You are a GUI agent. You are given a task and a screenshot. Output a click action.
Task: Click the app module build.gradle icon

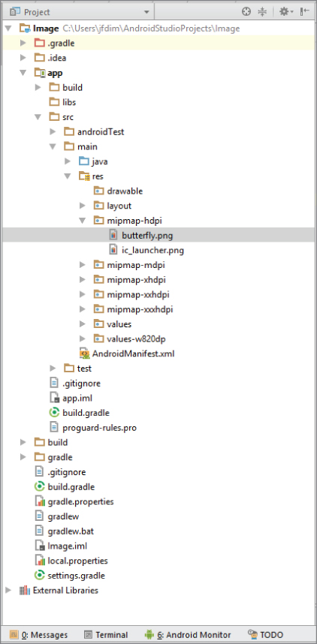point(54,413)
